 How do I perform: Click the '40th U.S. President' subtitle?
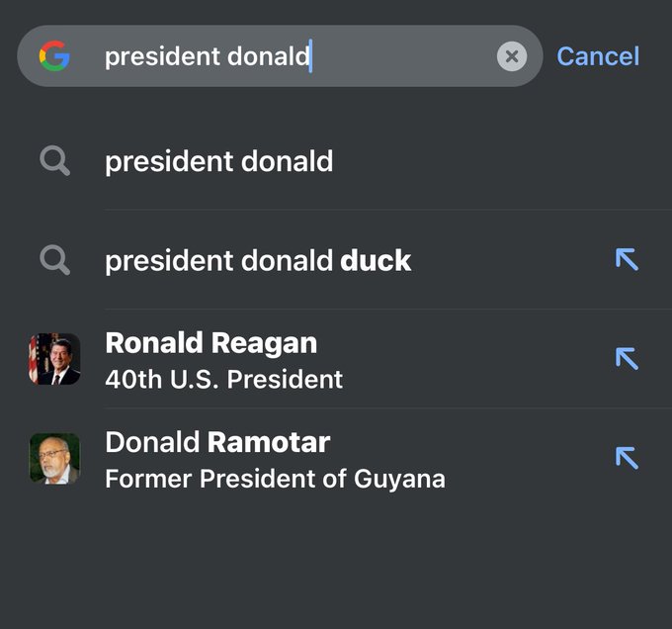223,379
